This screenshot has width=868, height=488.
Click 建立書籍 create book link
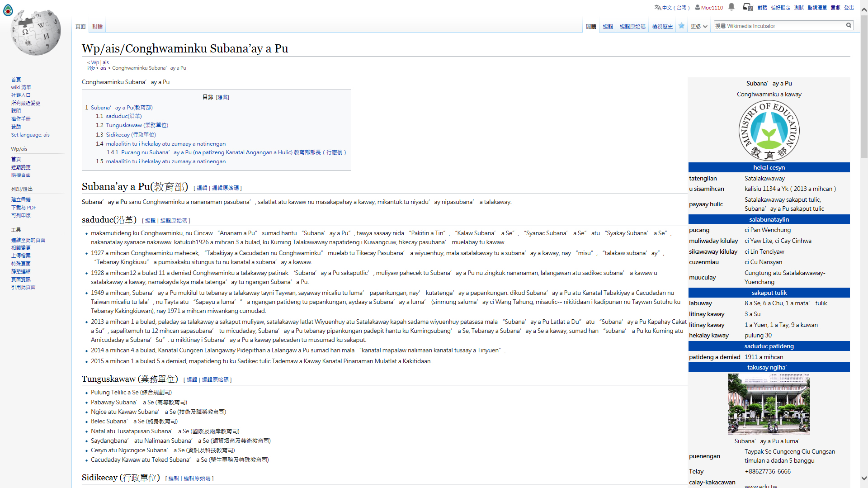21,199
